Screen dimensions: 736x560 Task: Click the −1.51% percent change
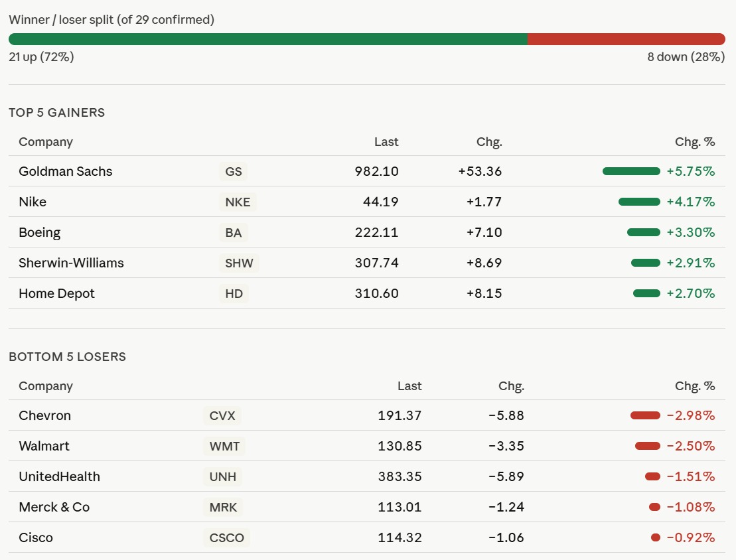click(x=691, y=476)
